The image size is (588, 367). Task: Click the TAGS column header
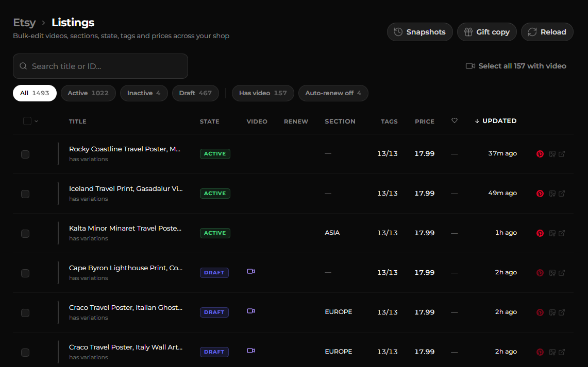[389, 121]
